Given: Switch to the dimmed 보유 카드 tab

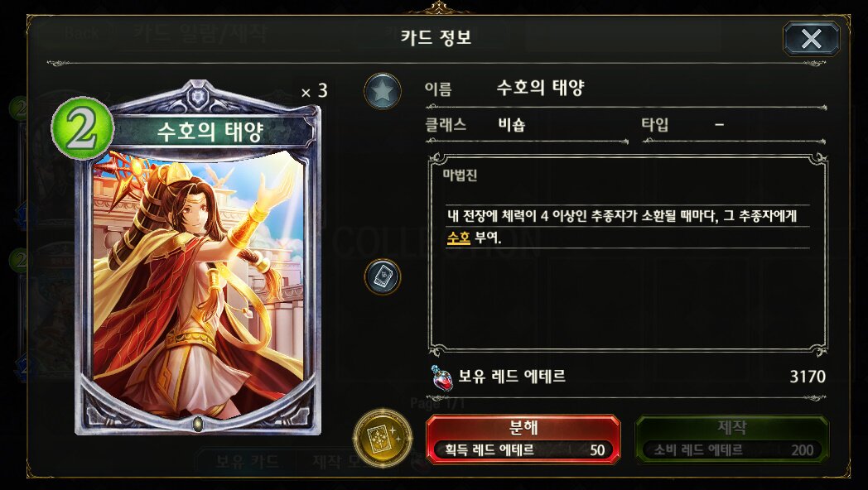Looking at the screenshot, I should pyautogui.click(x=247, y=461).
